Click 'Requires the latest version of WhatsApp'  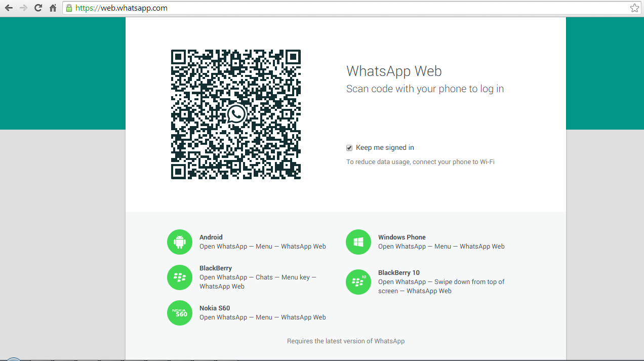pos(346,341)
